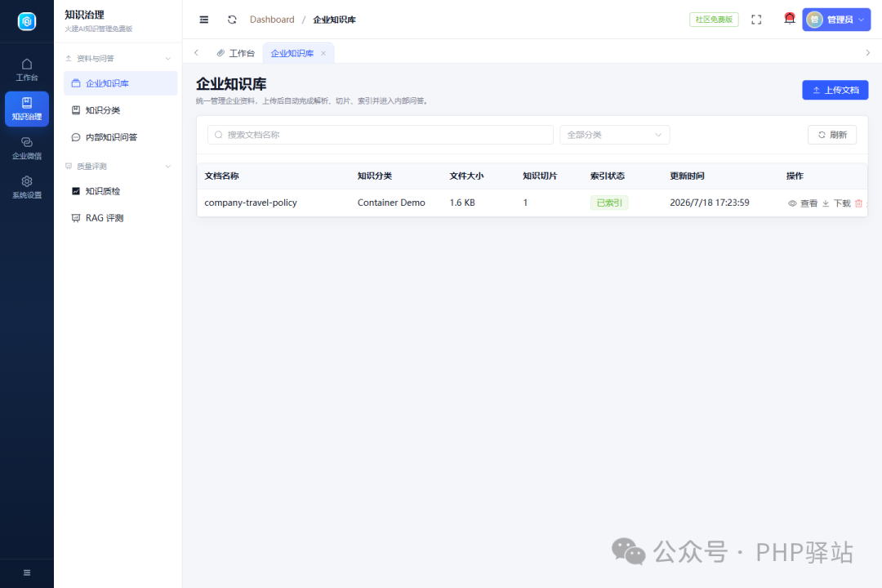Click the 文档名称 column header

221,176
